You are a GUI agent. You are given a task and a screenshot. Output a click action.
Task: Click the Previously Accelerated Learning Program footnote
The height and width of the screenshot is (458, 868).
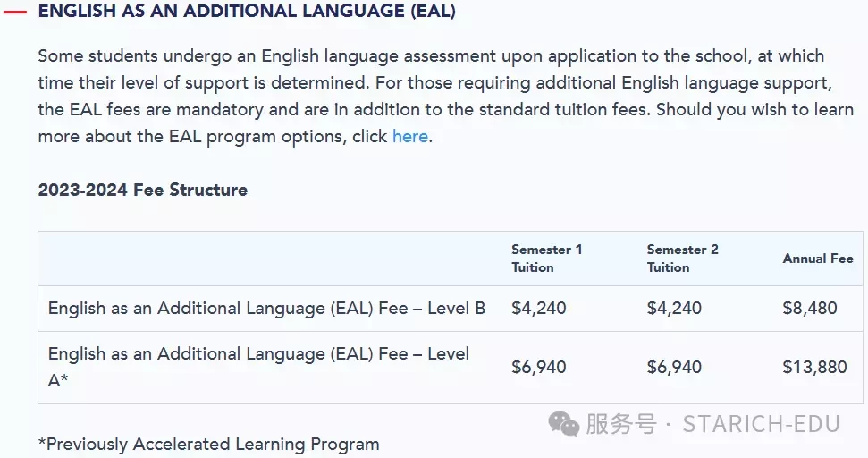(208, 445)
